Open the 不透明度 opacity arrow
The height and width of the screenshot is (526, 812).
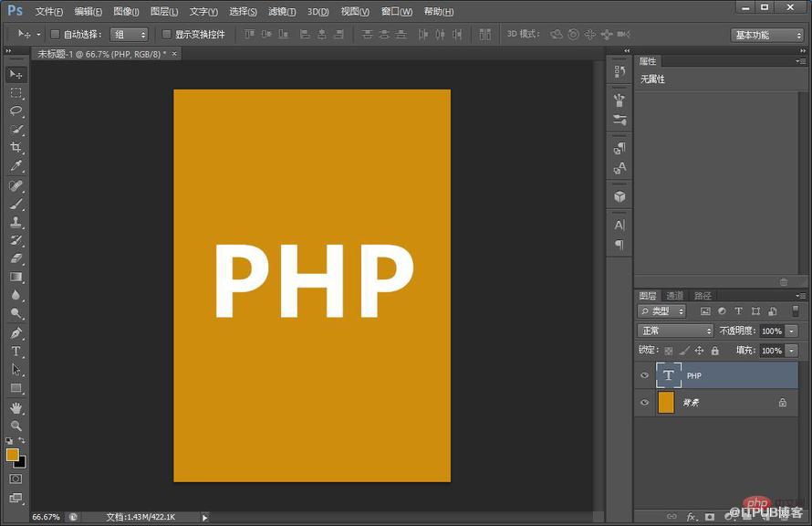tap(791, 331)
